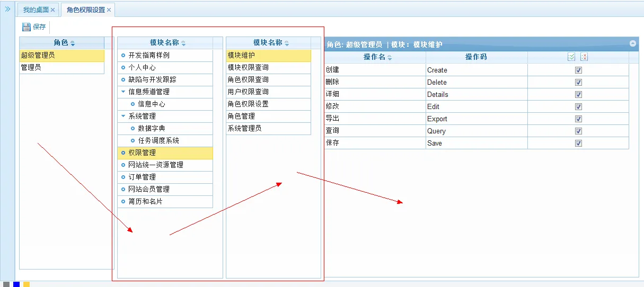This screenshot has width=644, height=287.
Task: Uncheck the 保存 Save permission checkbox
Action: [578, 143]
